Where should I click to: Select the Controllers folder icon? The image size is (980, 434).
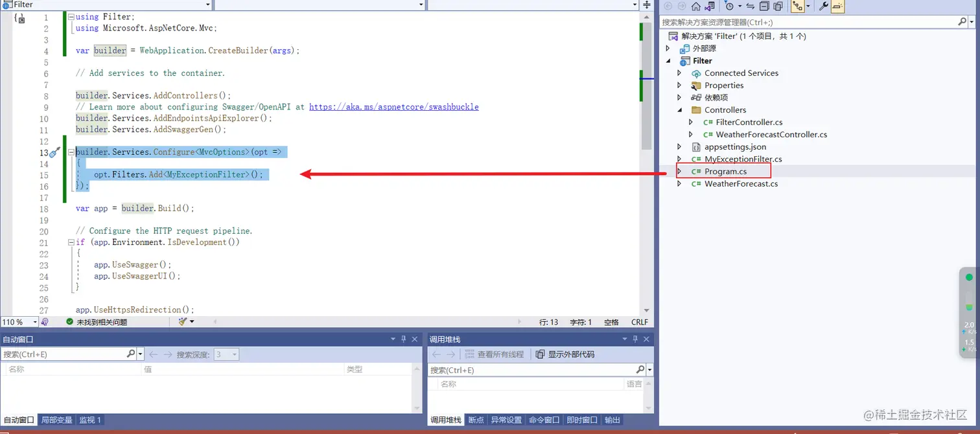coord(696,110)
